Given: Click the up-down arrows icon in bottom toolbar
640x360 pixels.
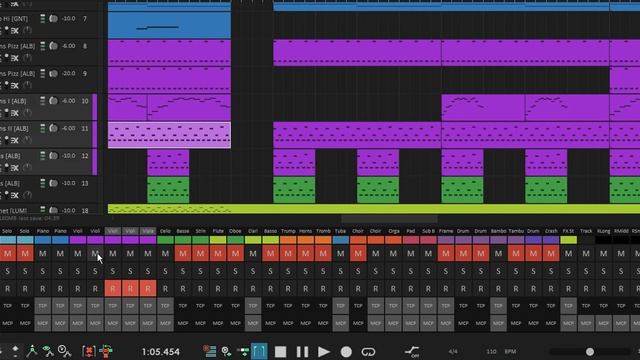Looking at the screenshot, I should [x=15, y=351].
